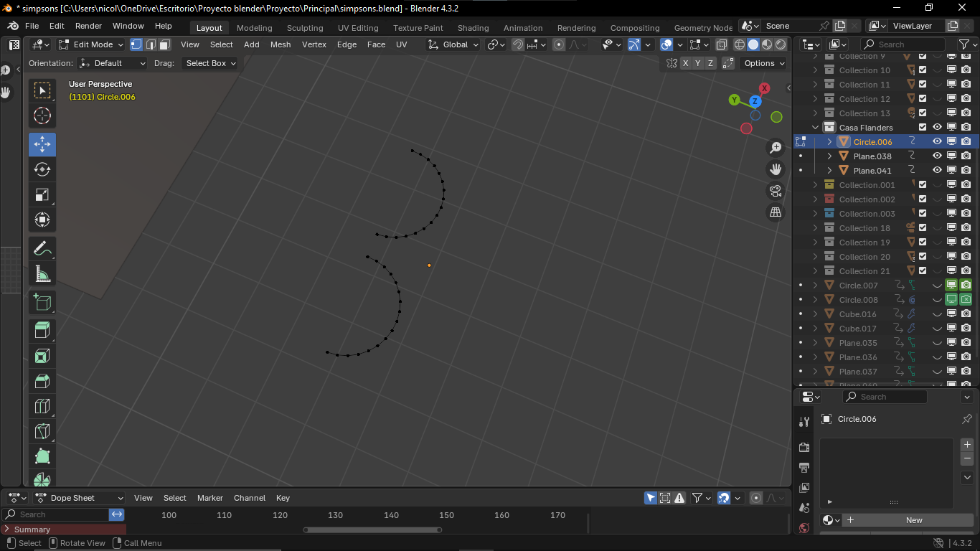Toggle Z axis mirror
This screenshot has height=551, width=980.
(x=711, y=63)
